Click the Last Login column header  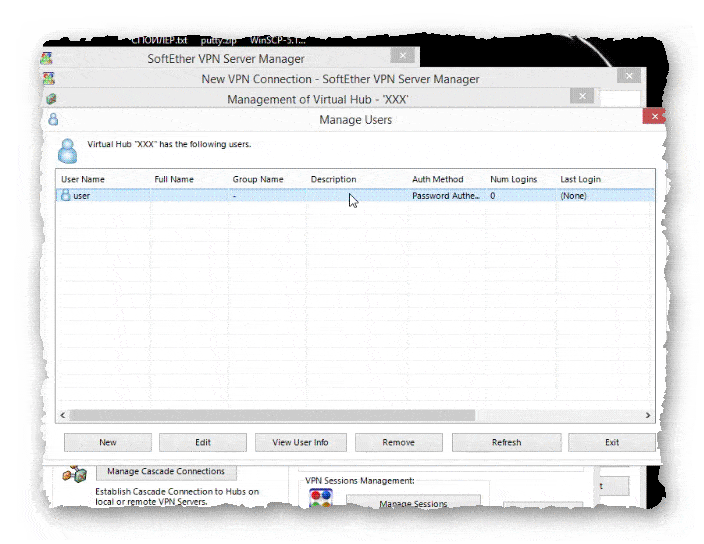[x=580, y=179]
